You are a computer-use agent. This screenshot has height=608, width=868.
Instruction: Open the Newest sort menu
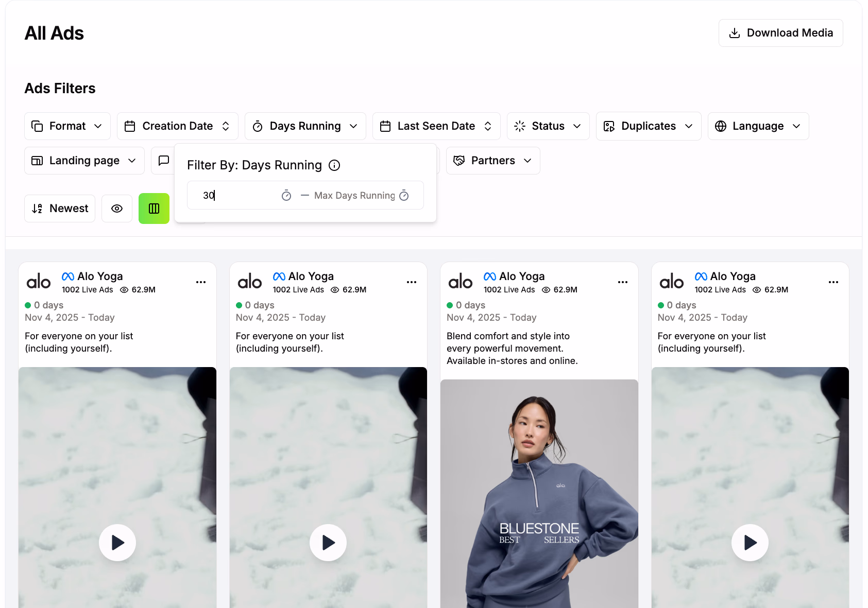59,209
